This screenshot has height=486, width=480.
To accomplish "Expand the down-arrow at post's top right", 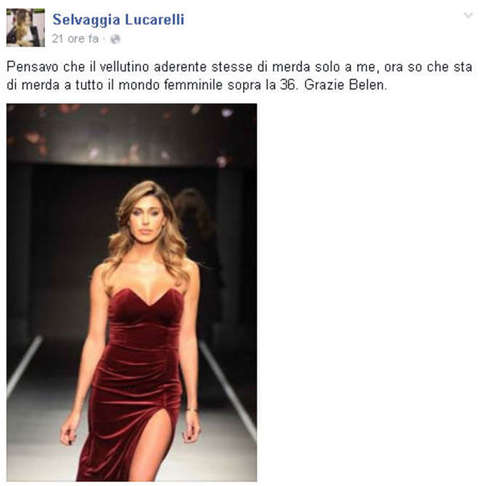I will [x=468, y=15].
